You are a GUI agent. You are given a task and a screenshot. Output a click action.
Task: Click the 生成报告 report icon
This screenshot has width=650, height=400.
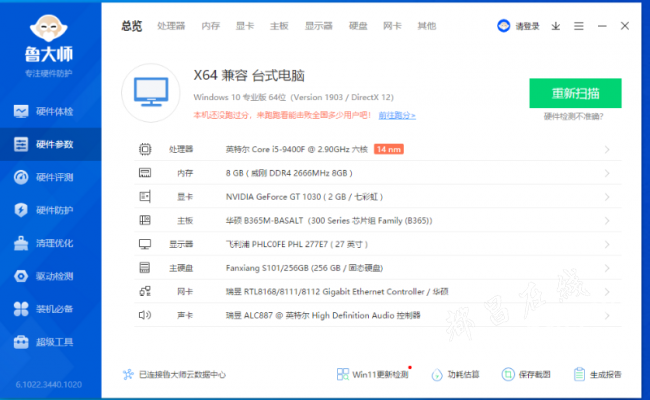click(x=579, y=374)
